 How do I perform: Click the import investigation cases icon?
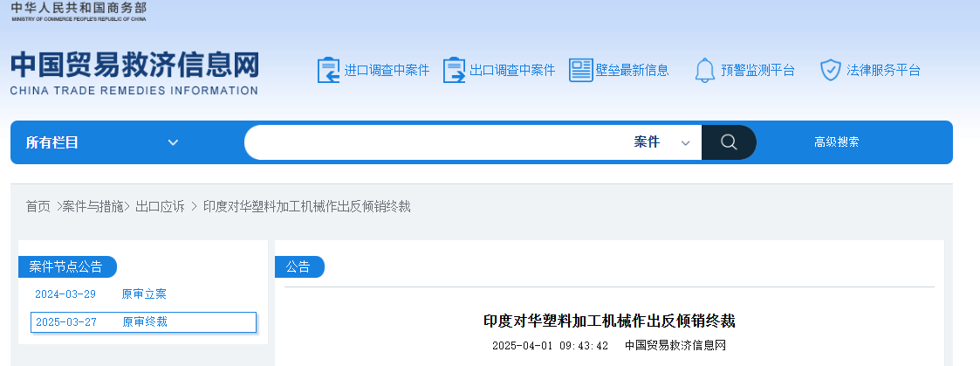pyautogui.click(x=328, y=70)
